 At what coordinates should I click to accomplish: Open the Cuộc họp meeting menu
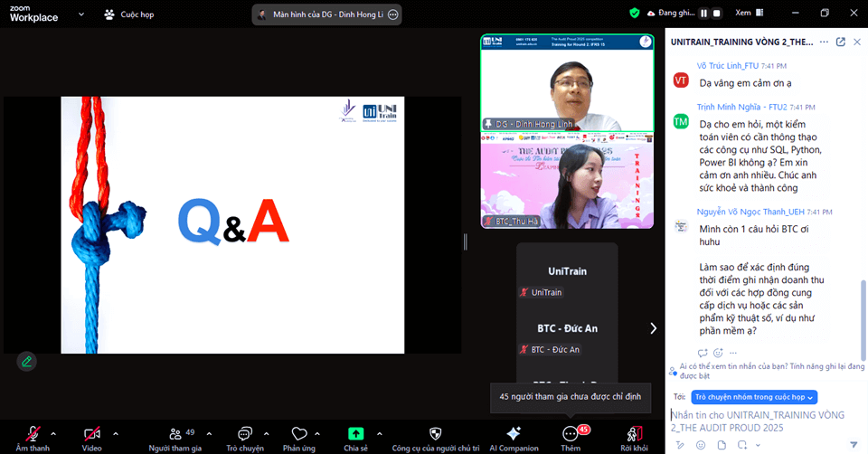pyautogui.click(x=129, y=14)
